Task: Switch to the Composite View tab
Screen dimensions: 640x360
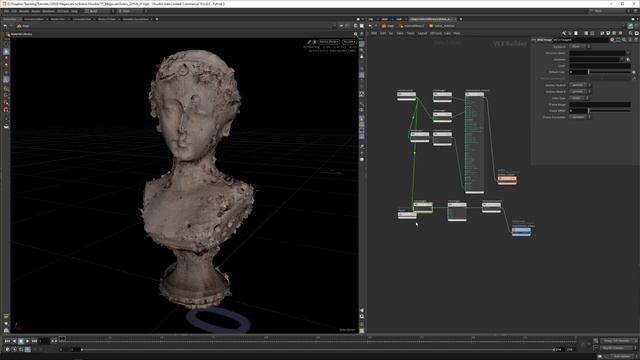Action: (x=82, y=19)
